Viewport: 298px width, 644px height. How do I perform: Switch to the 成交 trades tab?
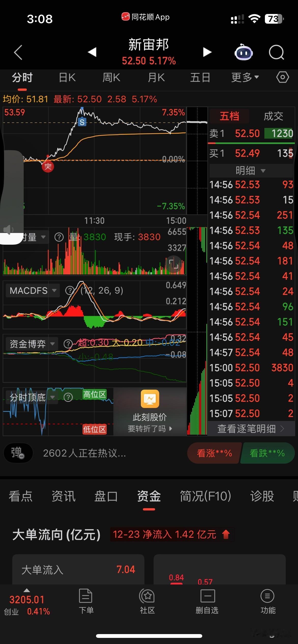pos(273,116)
